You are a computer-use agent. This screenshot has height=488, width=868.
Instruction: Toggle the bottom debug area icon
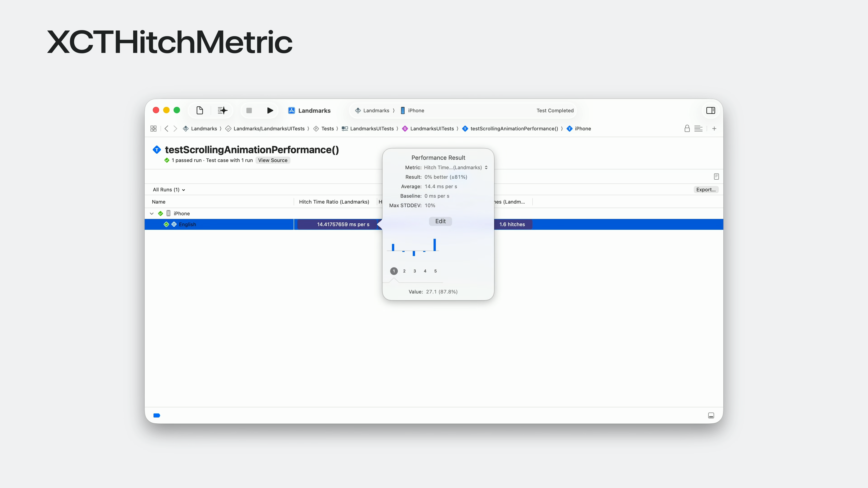point(711,416)
